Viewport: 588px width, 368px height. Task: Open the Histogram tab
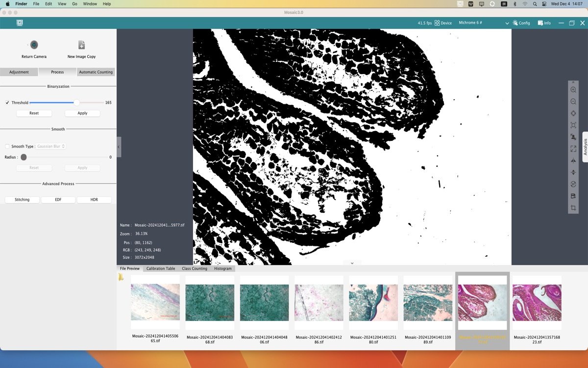(x=222, y=268)
